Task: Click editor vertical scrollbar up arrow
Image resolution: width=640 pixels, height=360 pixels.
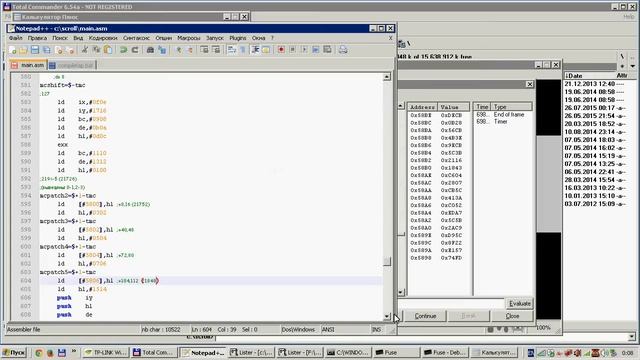Action: click(x=387, y=77)
